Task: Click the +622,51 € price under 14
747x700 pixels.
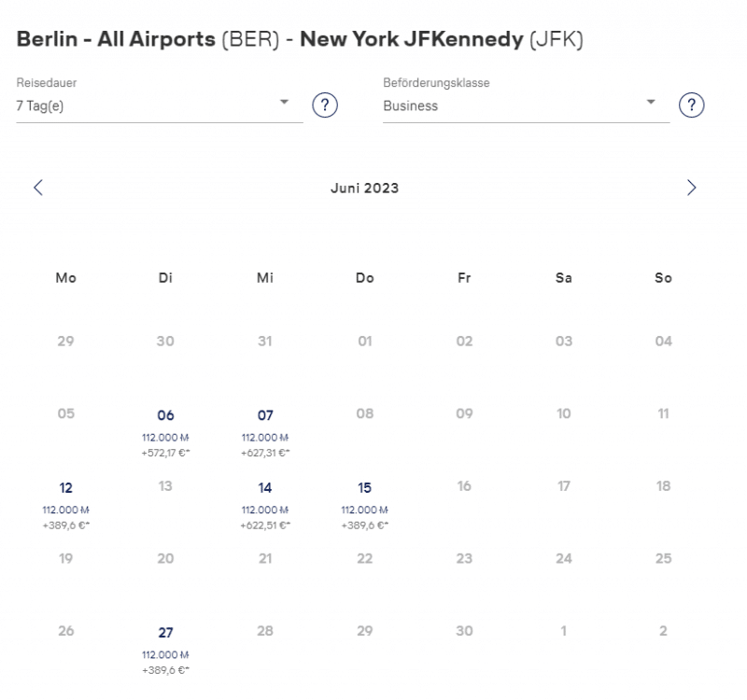Action: click(265, 525)
